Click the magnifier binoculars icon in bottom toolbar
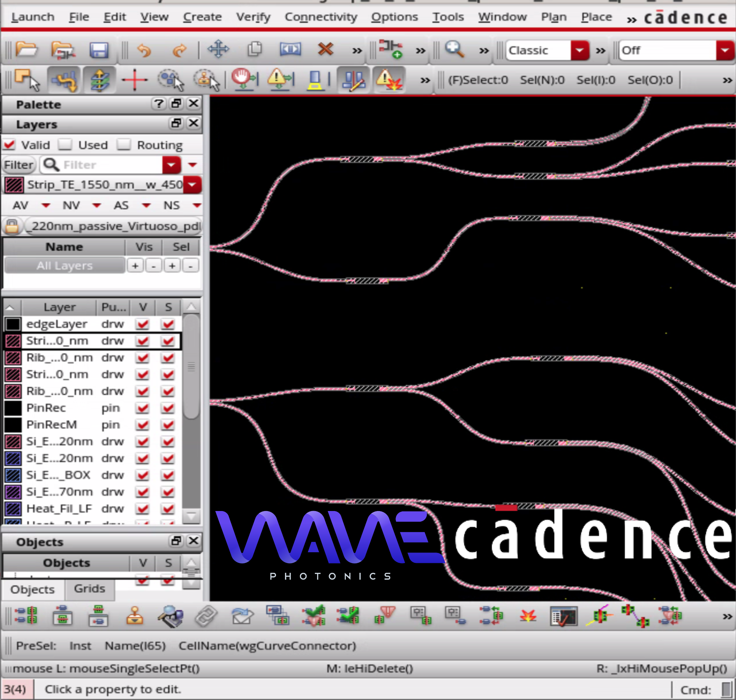 [170, 616]
